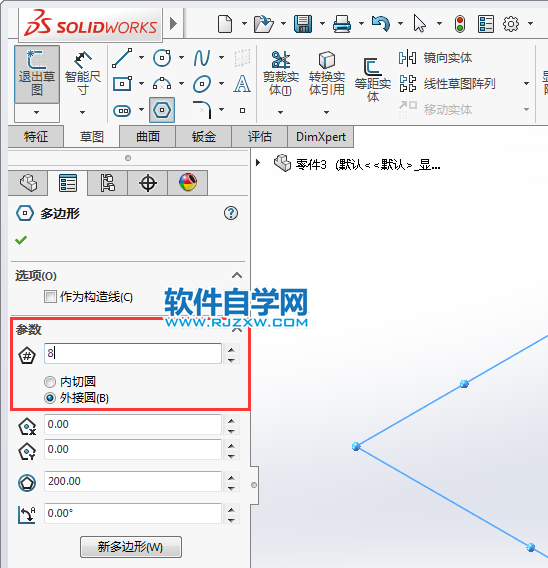Screen dimensions: 548x568
Task: Switch to the DimXpert tab
Action: coord(321,137)
